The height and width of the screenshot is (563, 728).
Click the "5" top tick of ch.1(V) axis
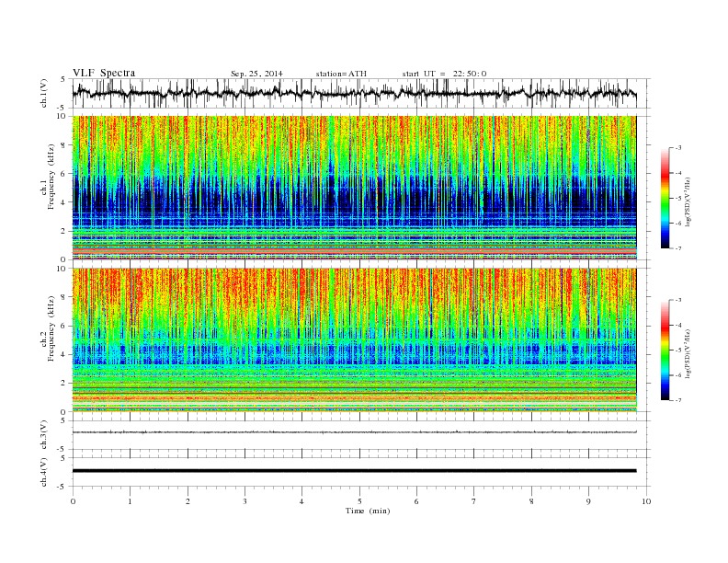click(64, 79)
